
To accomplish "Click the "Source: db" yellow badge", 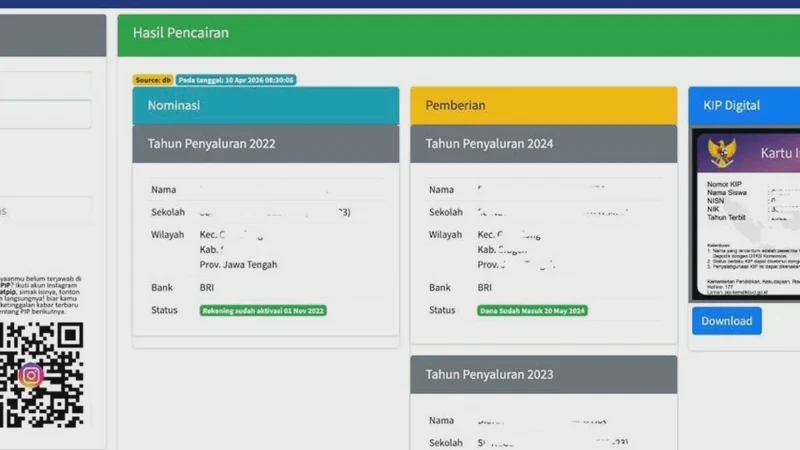I will 153,80.
